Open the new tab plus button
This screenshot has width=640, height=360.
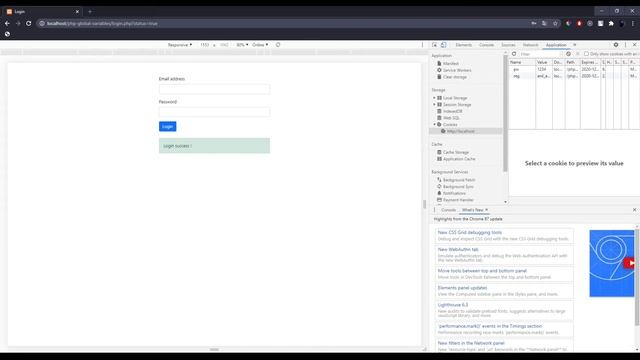90,11
